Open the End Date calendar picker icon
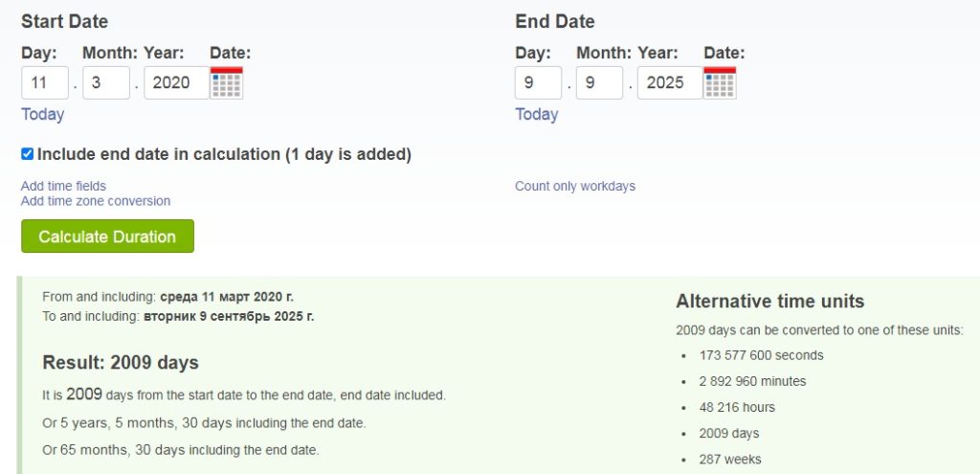Viewport: 980px width, 474px height. pos(720,82)
